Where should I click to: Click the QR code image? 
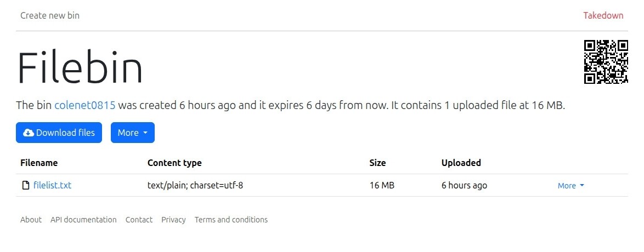pos(606,61)
